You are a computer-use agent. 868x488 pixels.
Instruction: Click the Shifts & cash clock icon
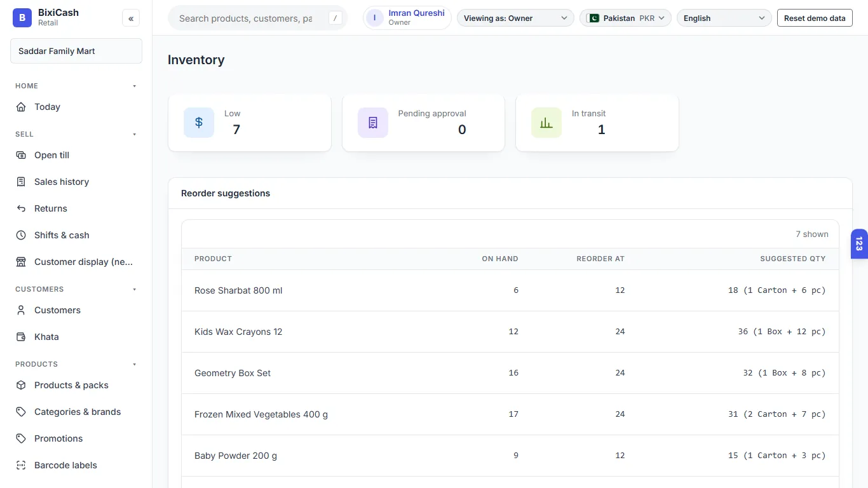21,235
